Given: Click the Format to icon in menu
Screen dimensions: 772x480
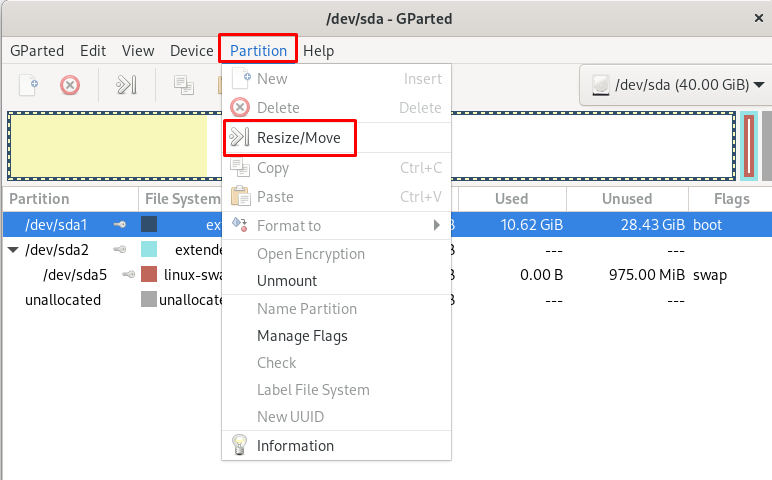Looking at the screenshot, I should tap(240, 225).
